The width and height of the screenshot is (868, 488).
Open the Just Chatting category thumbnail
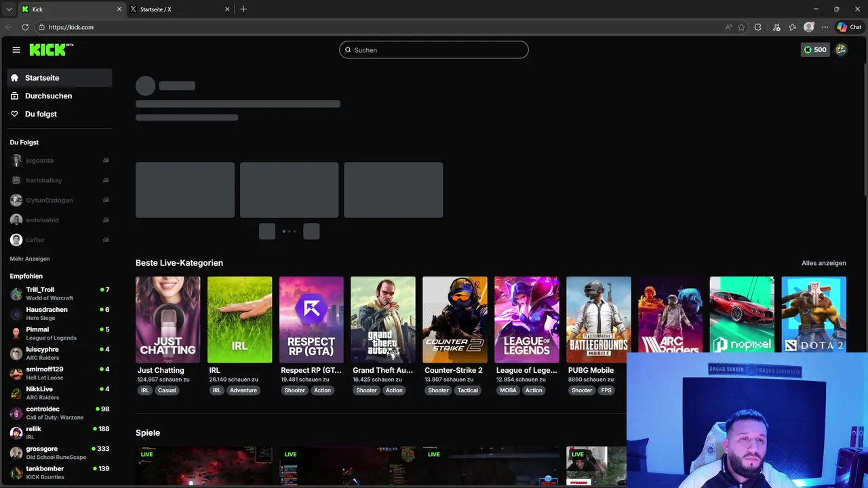coord(167,319)
